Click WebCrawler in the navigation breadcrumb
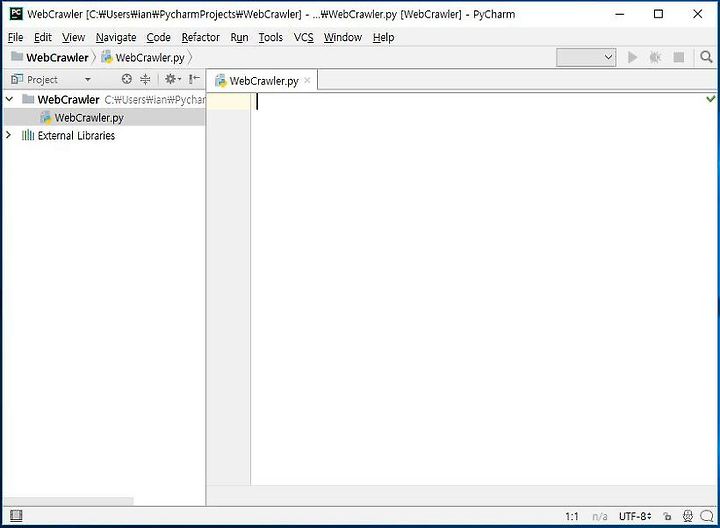The image size is (720, 528). click(x=57, y=57)
